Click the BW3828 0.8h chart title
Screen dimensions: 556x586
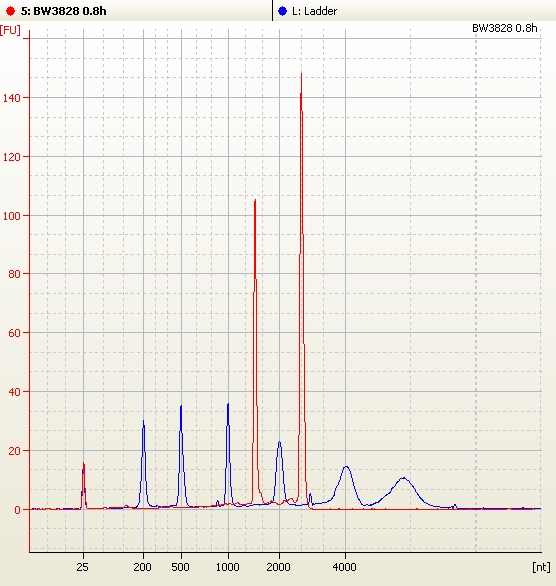504,28
